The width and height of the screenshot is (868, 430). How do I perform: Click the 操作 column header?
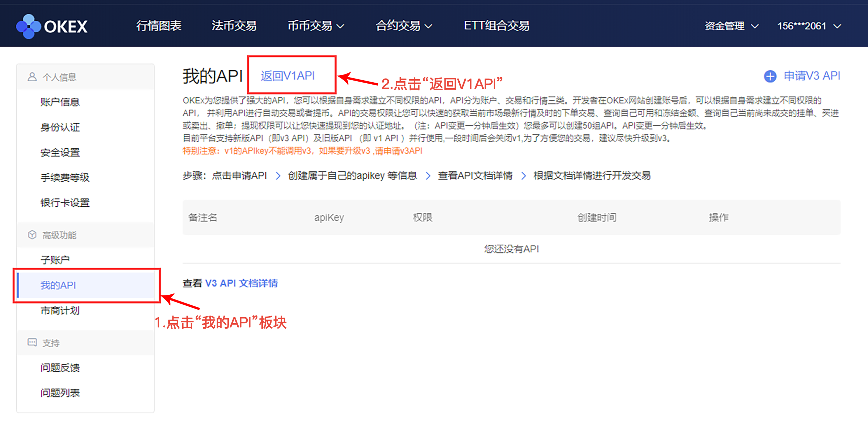pos(718,218)
